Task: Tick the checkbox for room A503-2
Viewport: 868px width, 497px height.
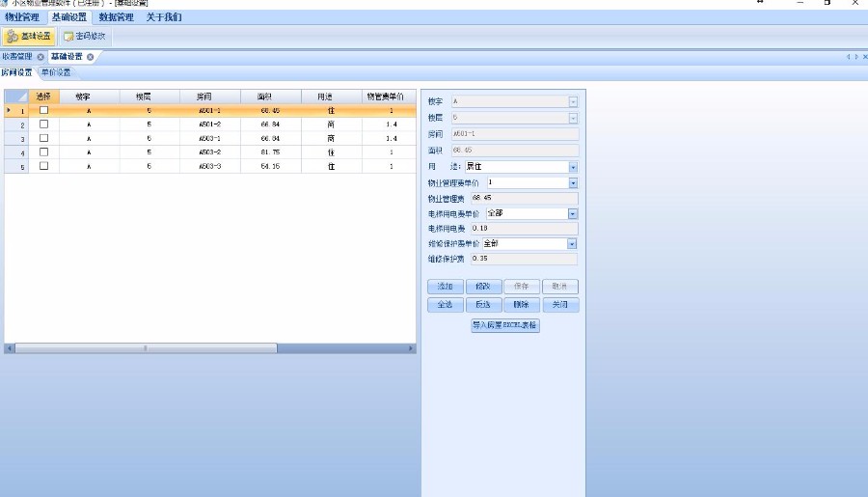Action: tap(43, 152)
